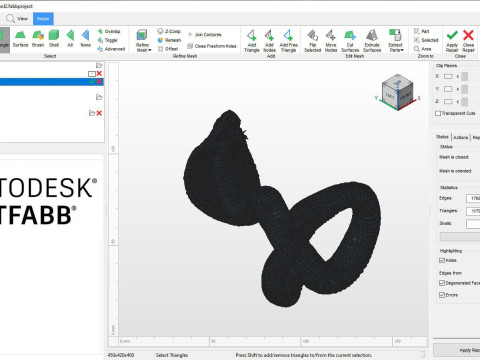Open Advanced selection options
Screen dimensions: 480x360
[x=111, y=49]
